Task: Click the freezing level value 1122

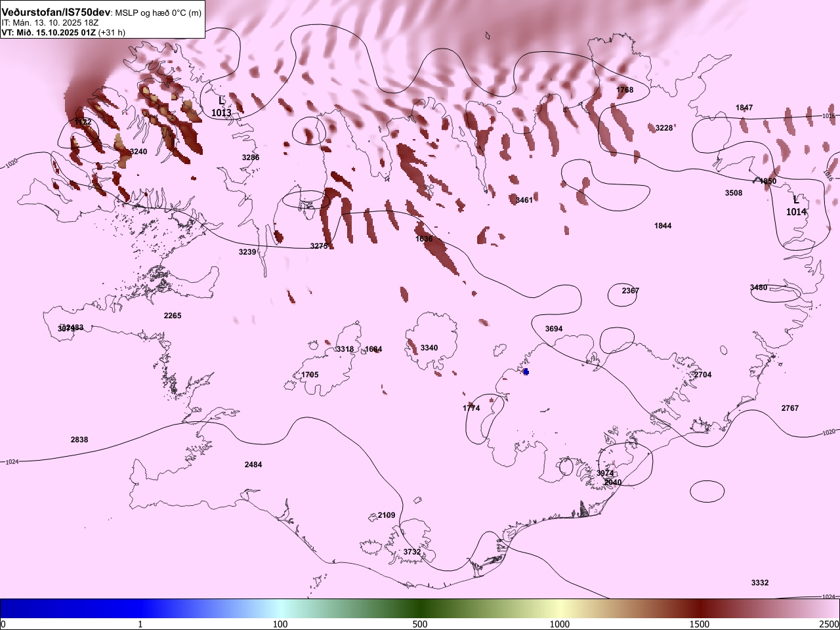Action: click(83, 122)
